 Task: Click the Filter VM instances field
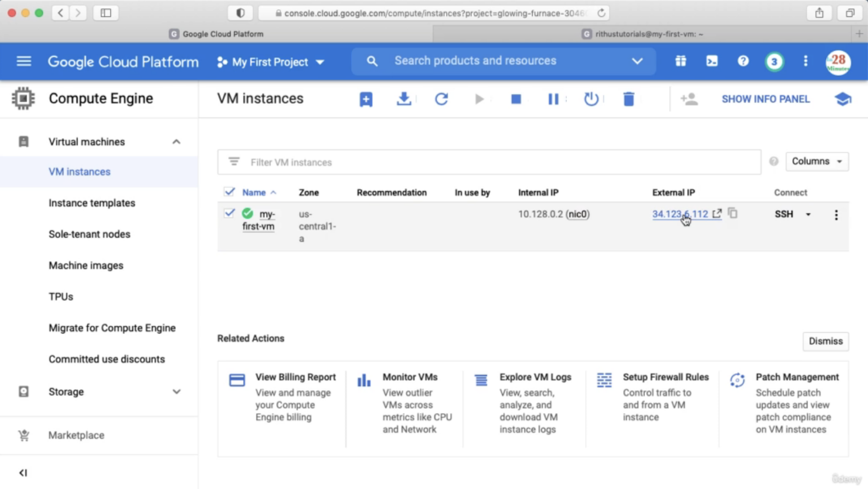[489, 162]
